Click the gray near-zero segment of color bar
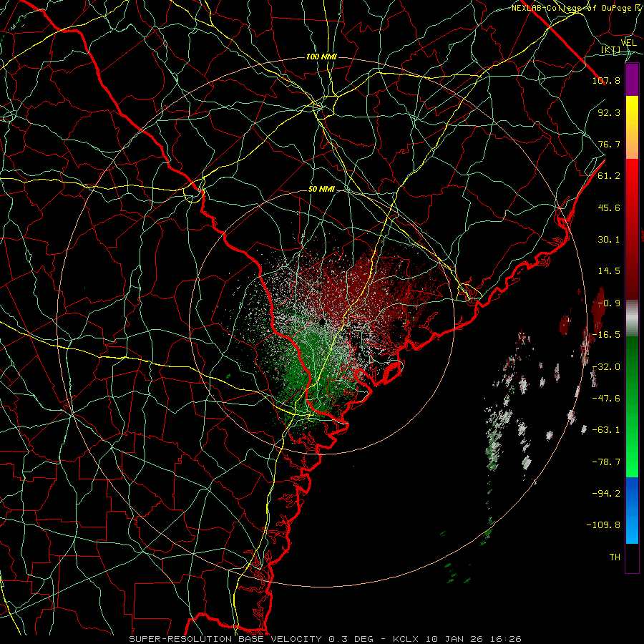This screenshot has width=644, height=644. 632,318
